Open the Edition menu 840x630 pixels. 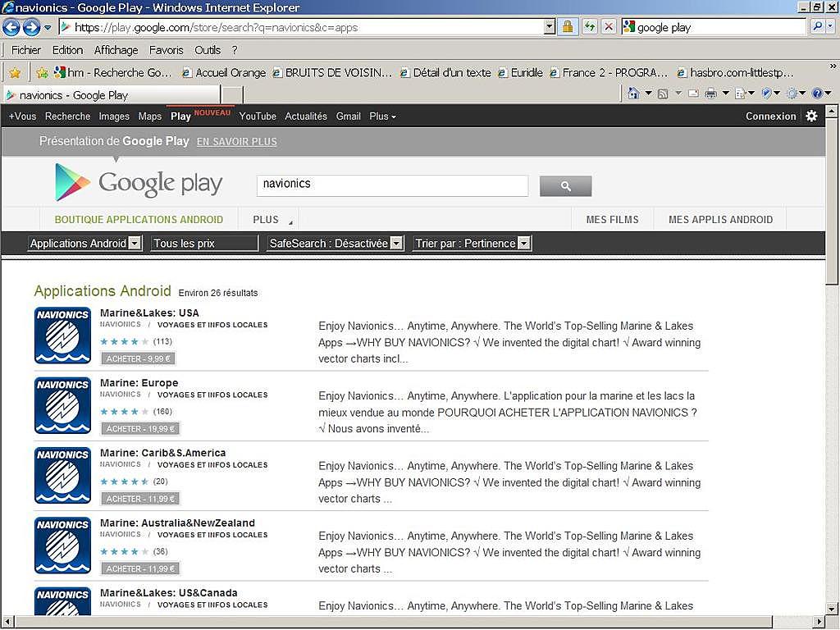[x=67, y=50]
